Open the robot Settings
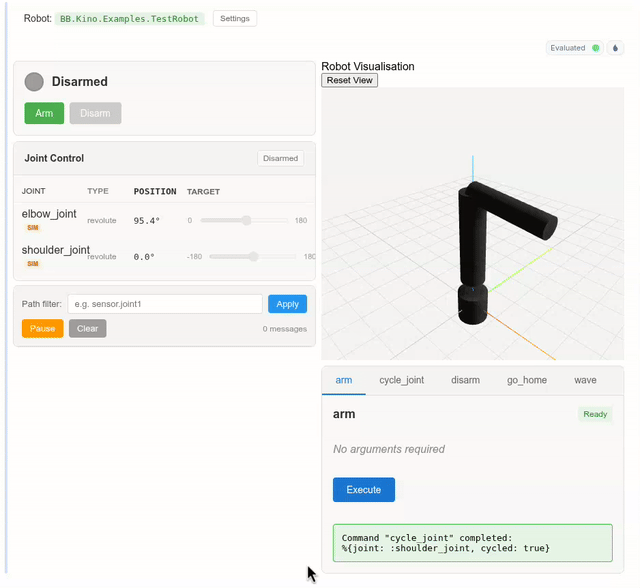 point(235,19)
